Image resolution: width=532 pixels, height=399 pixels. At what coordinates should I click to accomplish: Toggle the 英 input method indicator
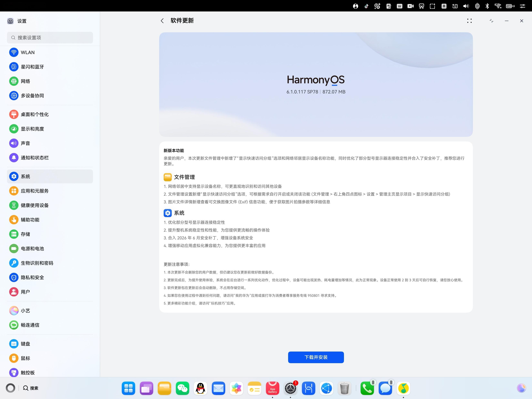click(444, 6)
